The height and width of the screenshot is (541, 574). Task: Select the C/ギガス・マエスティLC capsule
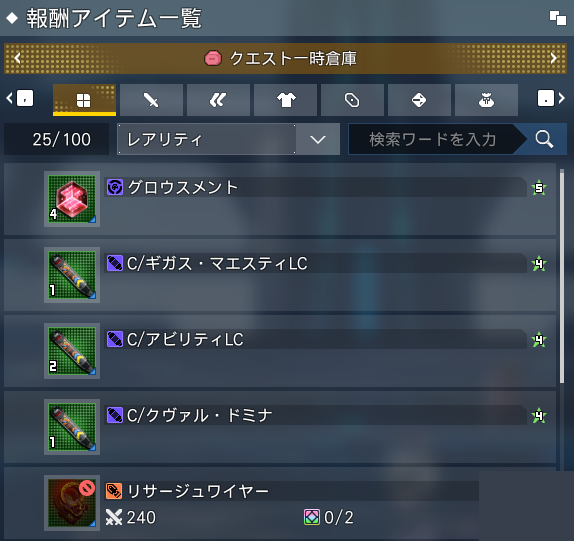[x=280, y=275]
